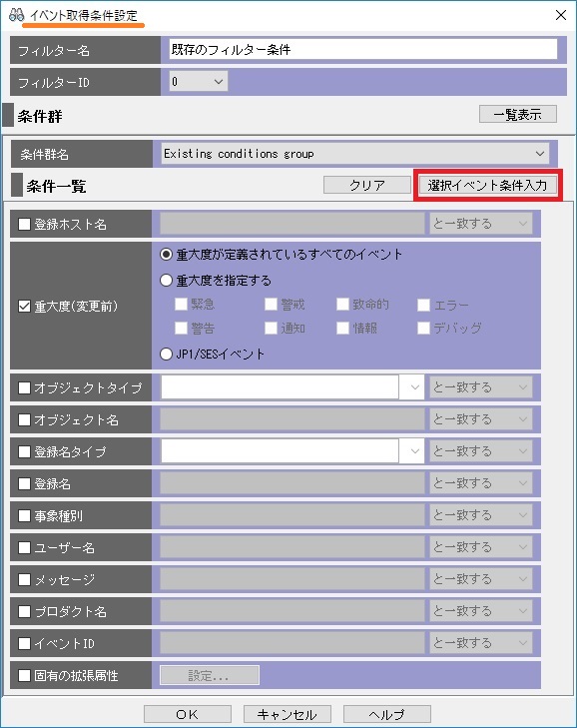This screenshot has height=728, width=577.
Task: Click the キャンセル button
Action: pyautogui.click(x=288, y=714)
